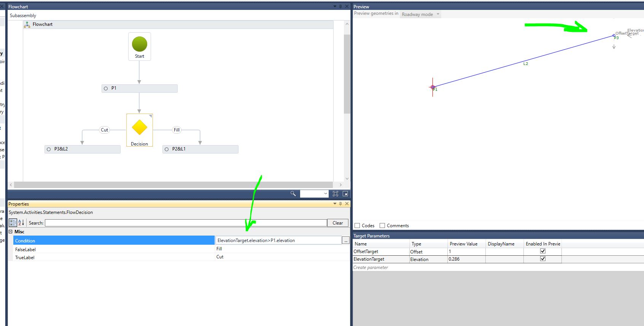Toggle ElevationTarget Enabled In Preview checkbox

pyautogui.click(x=543, y=259)
